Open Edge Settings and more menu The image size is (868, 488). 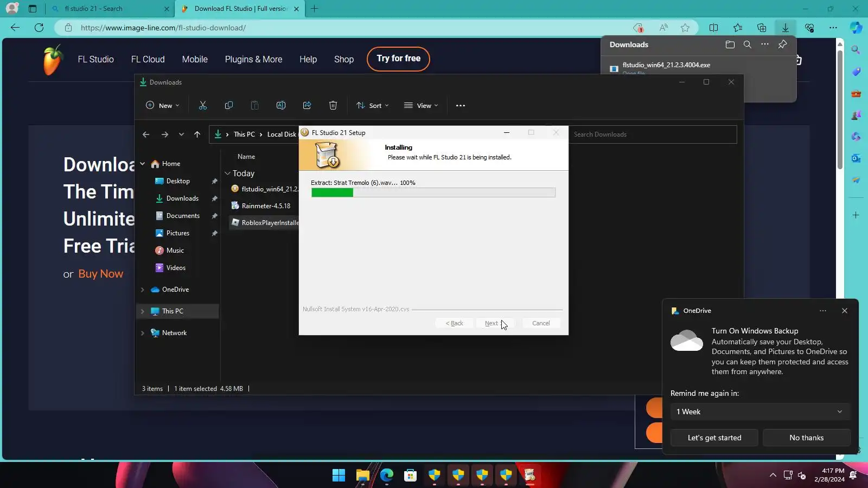[833, 28]
